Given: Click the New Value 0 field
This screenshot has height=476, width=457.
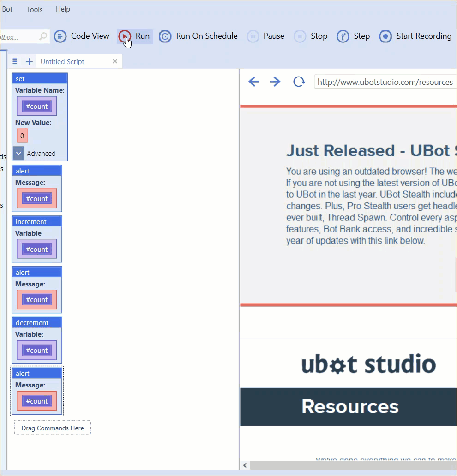Looking at the screenshot, I should pyautogui.click(x=22, y=136).
